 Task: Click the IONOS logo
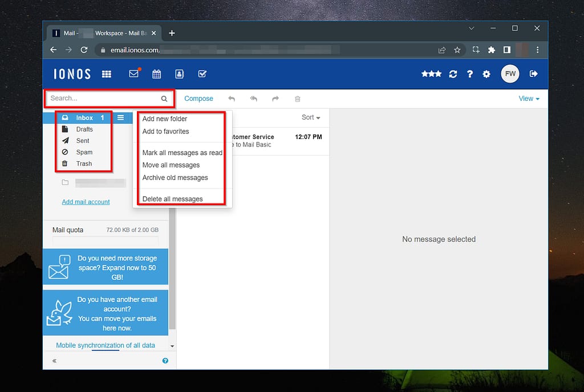pos(72,74)
